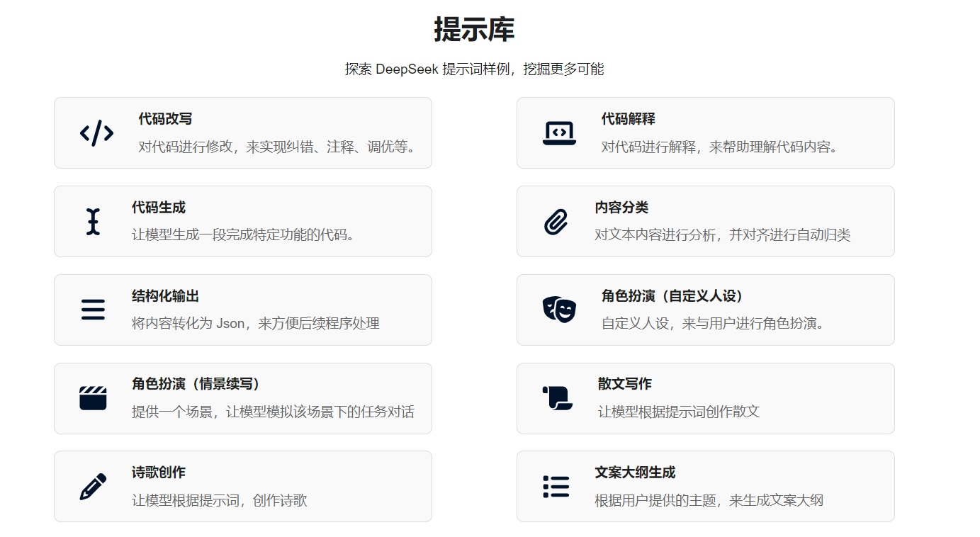Click the laptop code icon for 代码解释
980x537 pixels.
coord(559,132)
